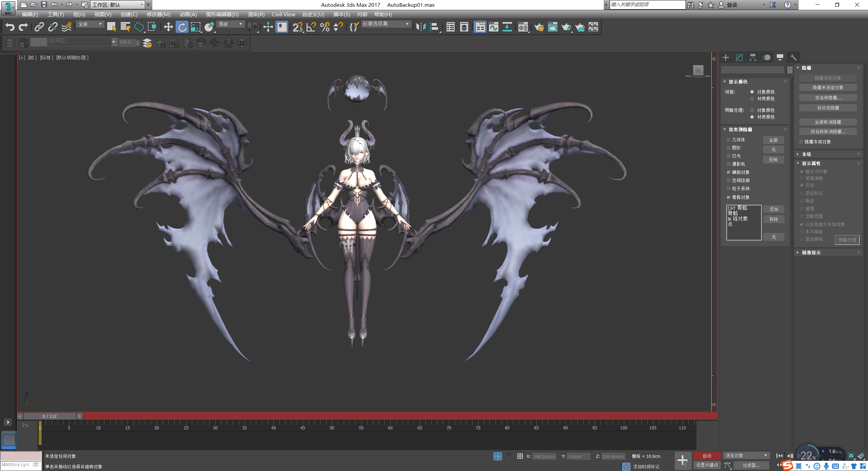Open the 修改器(M) menu
The width and height of the screenshot is (868, 471).
[x=158, y=14]
